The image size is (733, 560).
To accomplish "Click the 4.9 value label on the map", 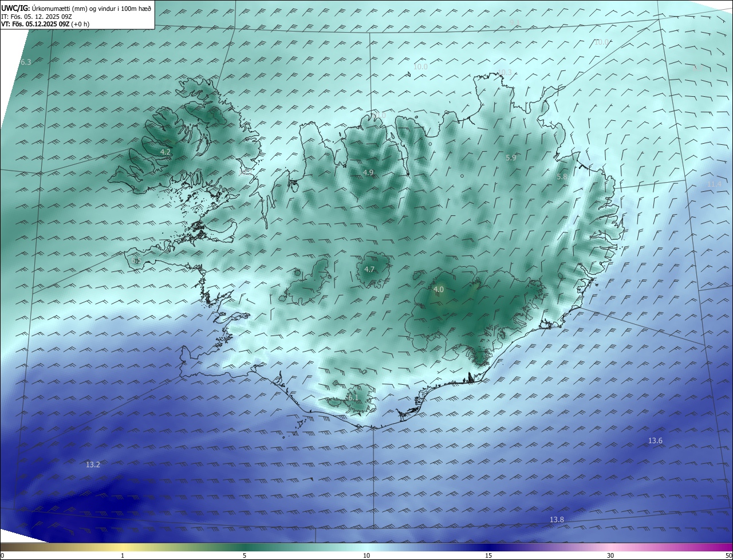I will pyautogui.click(x=368, y=172).
